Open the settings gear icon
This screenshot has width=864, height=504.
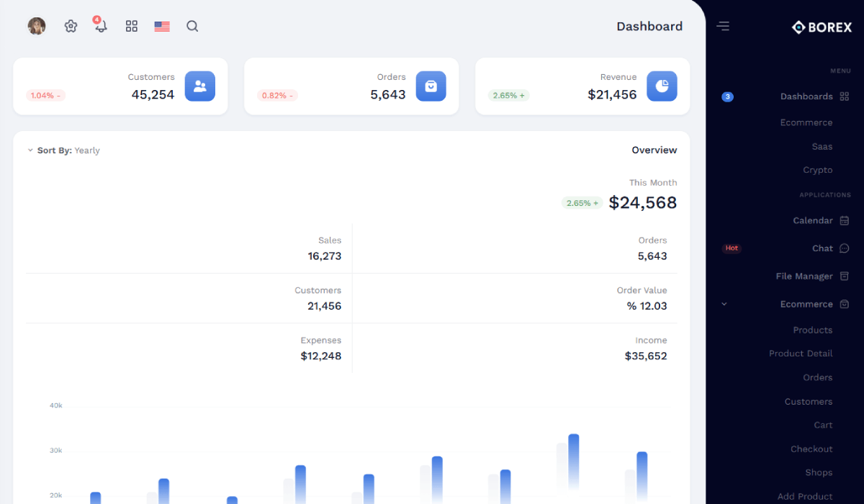(71, 26)
